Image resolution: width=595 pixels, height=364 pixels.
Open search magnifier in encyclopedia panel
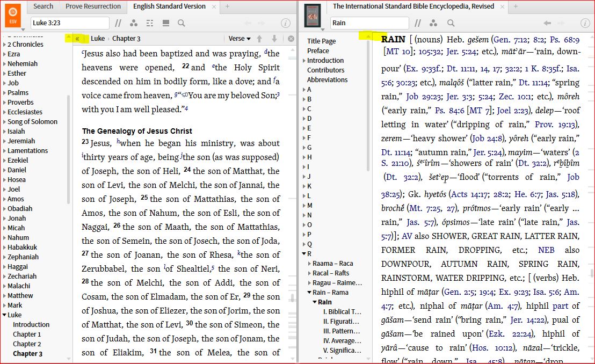[x=451, y=23]
